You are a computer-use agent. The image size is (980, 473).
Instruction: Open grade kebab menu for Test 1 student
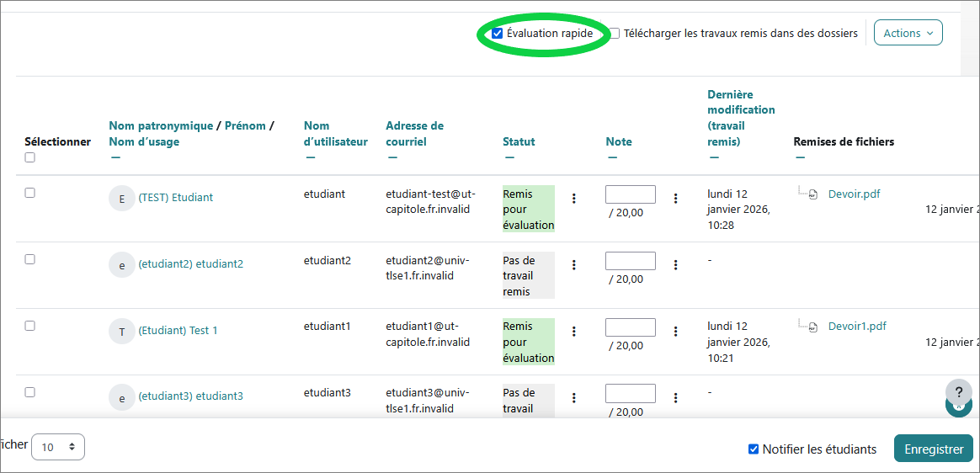coord(675,332)
